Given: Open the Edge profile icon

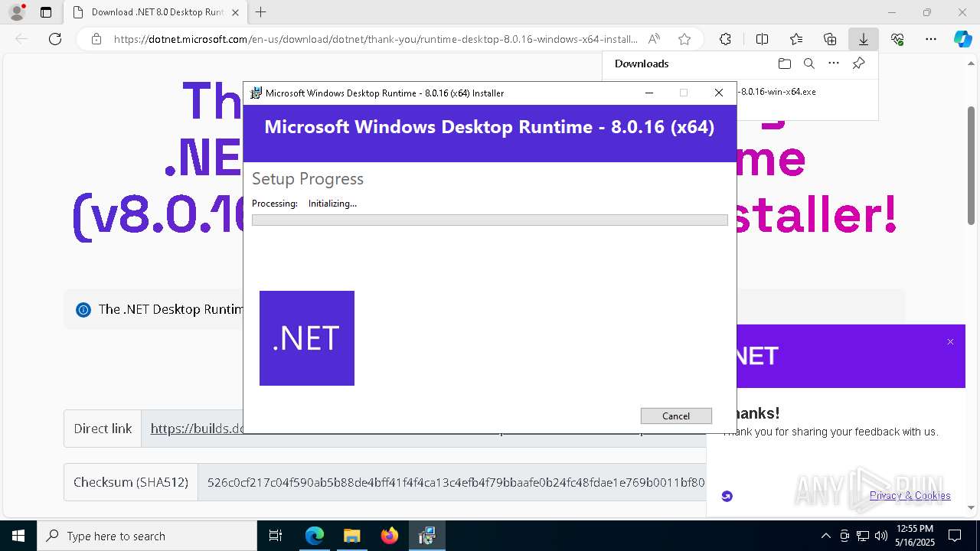Looking at the screenshot, I should pos(16,12).
